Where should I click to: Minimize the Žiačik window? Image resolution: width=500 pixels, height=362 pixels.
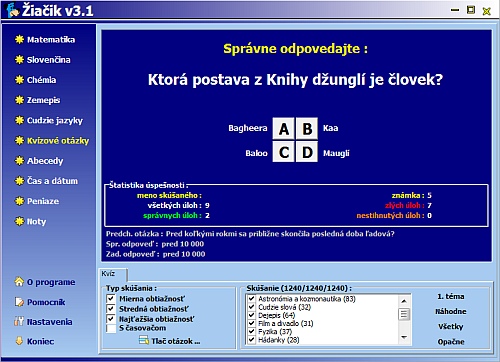455,10
